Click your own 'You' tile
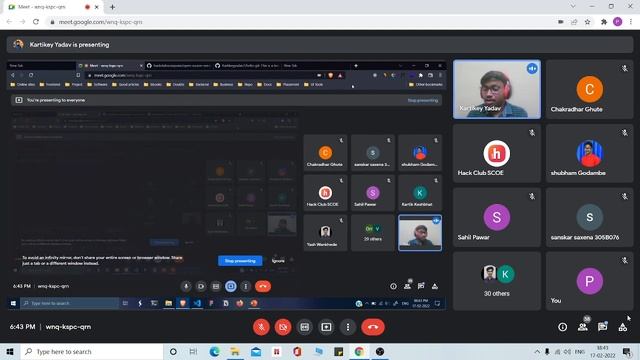Viewport: 640px width, 360px height. pyautogui.click(x=589, y=281)
